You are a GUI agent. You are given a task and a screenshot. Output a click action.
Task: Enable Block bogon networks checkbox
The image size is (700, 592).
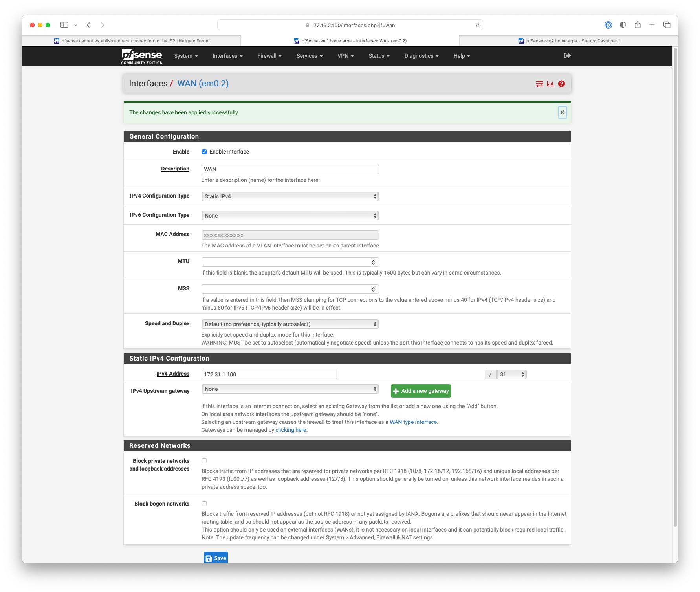click(x=204, y=504)
